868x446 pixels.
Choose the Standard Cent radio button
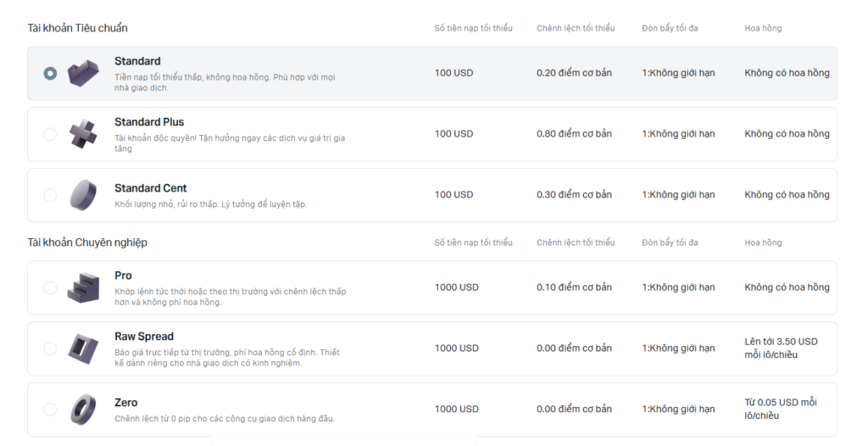tap(50, 195)
